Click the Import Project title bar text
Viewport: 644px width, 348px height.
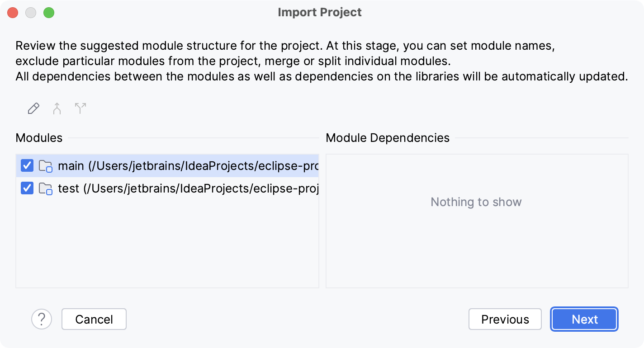[x=319, y=12]
